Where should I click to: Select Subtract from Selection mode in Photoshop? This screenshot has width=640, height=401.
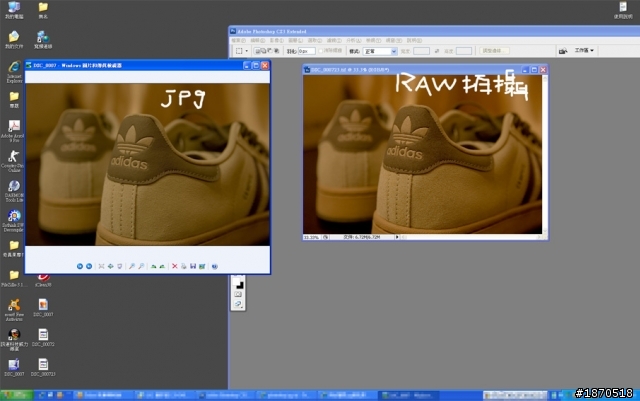[270, 51]
